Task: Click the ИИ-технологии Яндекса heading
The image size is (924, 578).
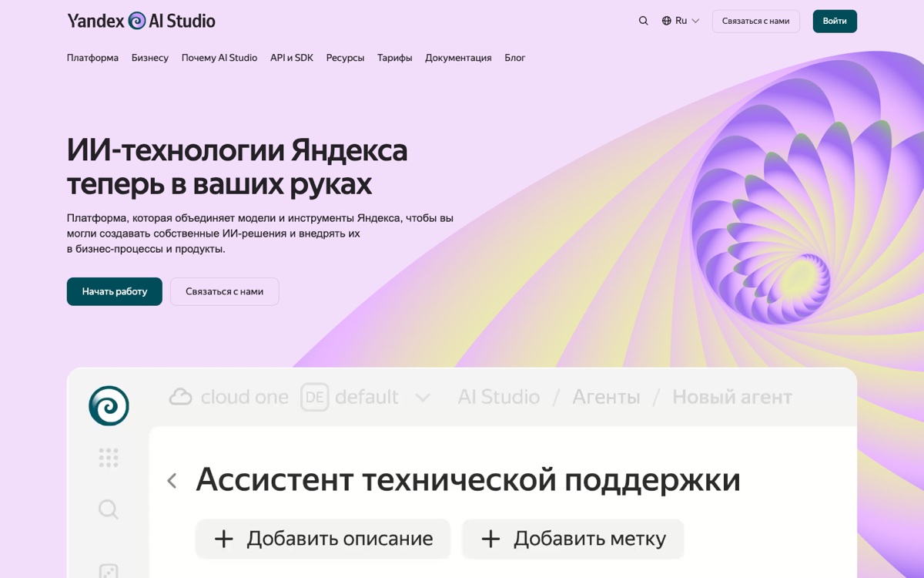Action: pyautogui.click(x=237, y=150)
